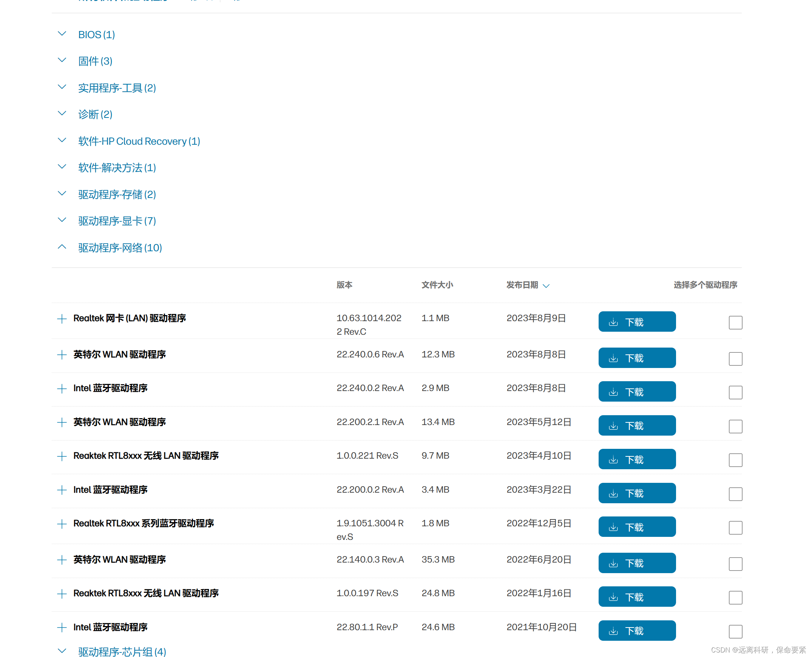
Task: Open 软件-HP Cloud Recovery (1) category
Action: click(139, 141)
